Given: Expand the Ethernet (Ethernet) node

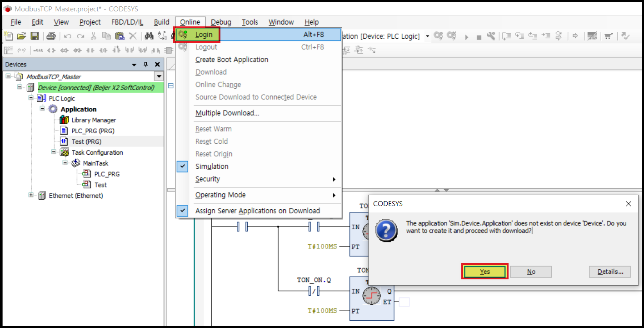Looking at the screenshot, I should 31,195.
